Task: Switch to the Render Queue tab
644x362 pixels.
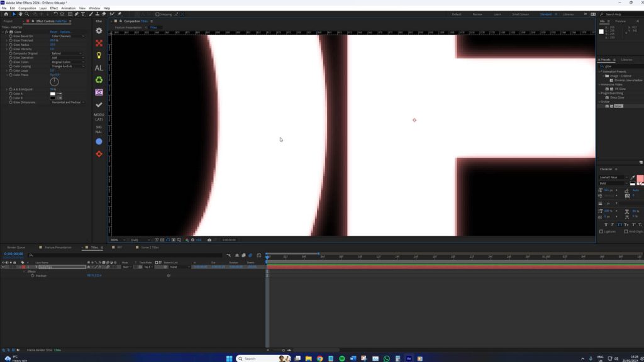Action: tap(16, 248)
